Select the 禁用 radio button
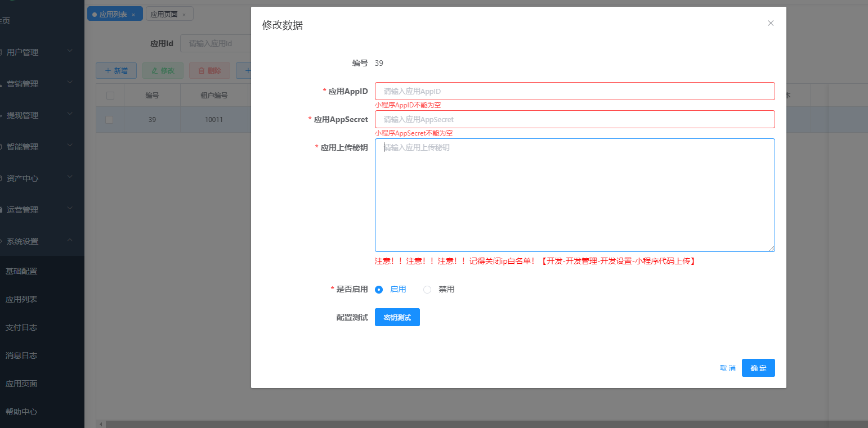Image resolution: width=868 pixels, height=428 pixels. [x=427, y=290]
